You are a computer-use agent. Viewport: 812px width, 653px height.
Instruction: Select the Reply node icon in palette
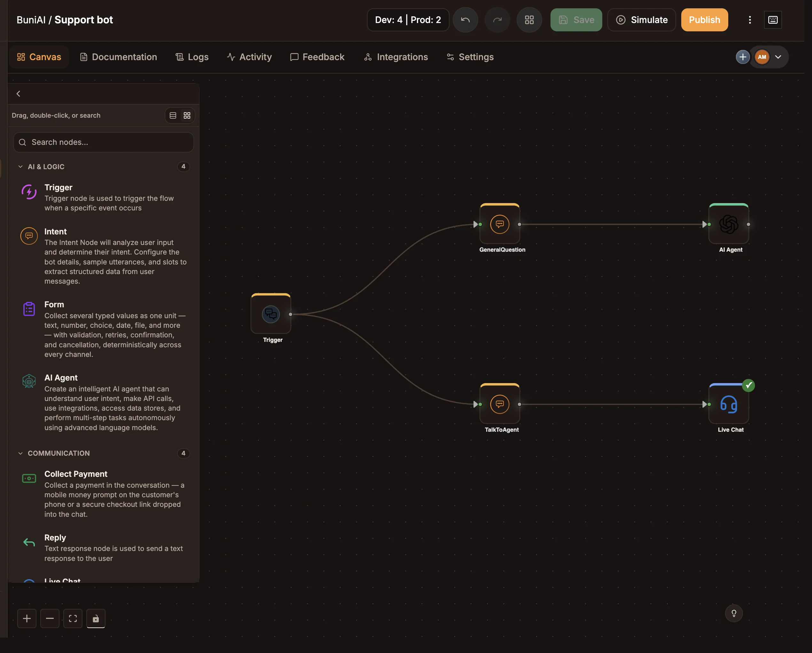point(29,542)
